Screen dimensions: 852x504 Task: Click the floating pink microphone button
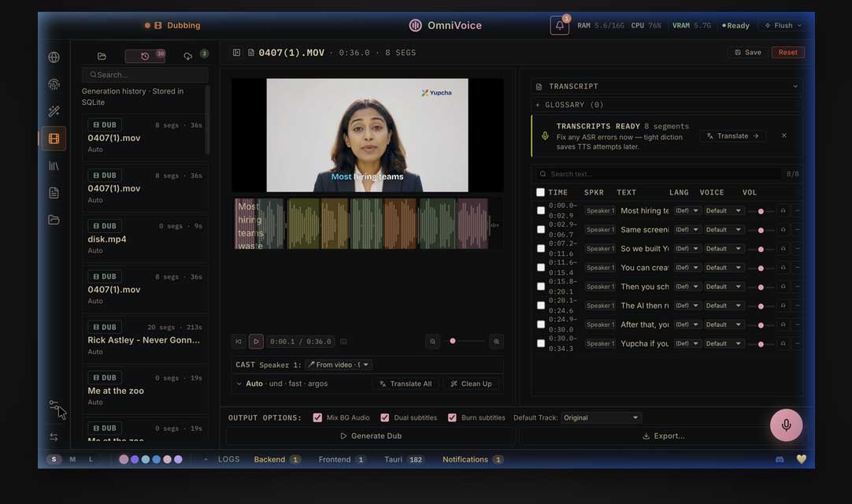pos(786,425)
